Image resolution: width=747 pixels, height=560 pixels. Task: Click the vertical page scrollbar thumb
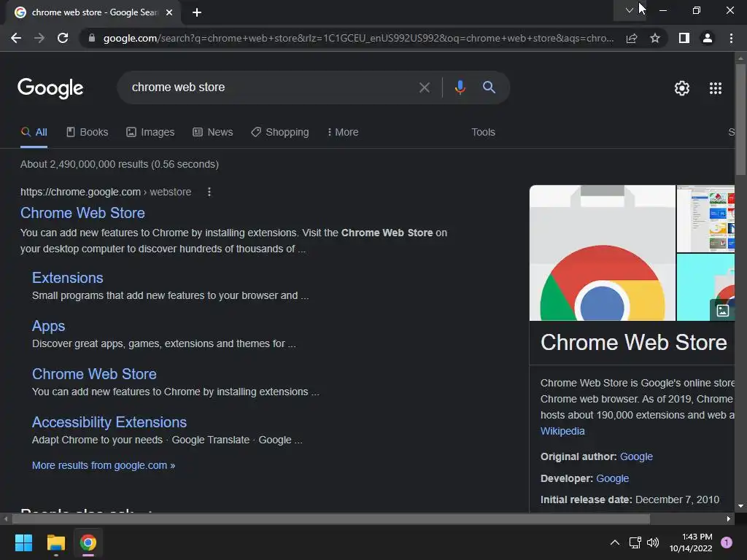(x=740, y=119)
